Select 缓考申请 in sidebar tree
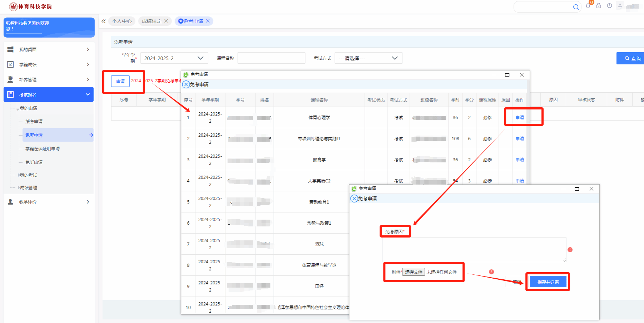Image resolution: width=644 pixels, height=323 pixels. pyautogui.click(x=34, y=122)
